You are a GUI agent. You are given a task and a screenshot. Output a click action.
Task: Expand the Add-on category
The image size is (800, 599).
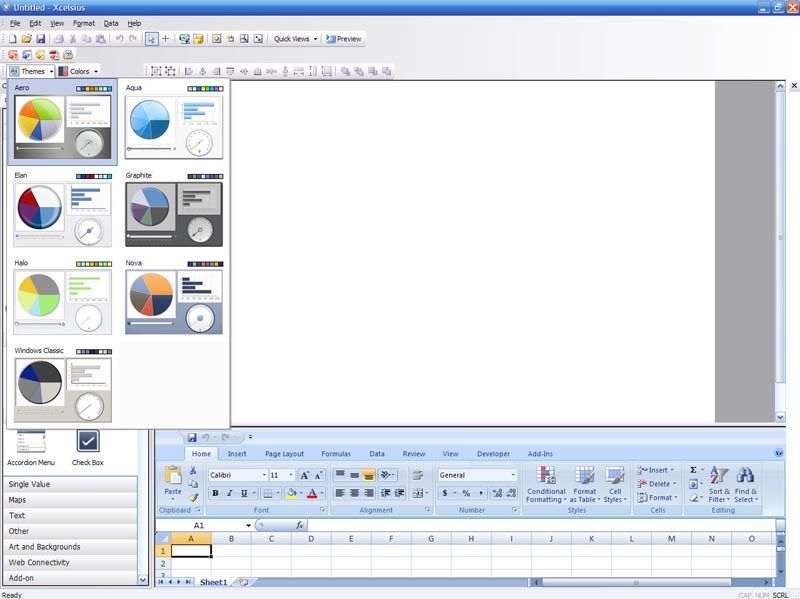point(70,578)
